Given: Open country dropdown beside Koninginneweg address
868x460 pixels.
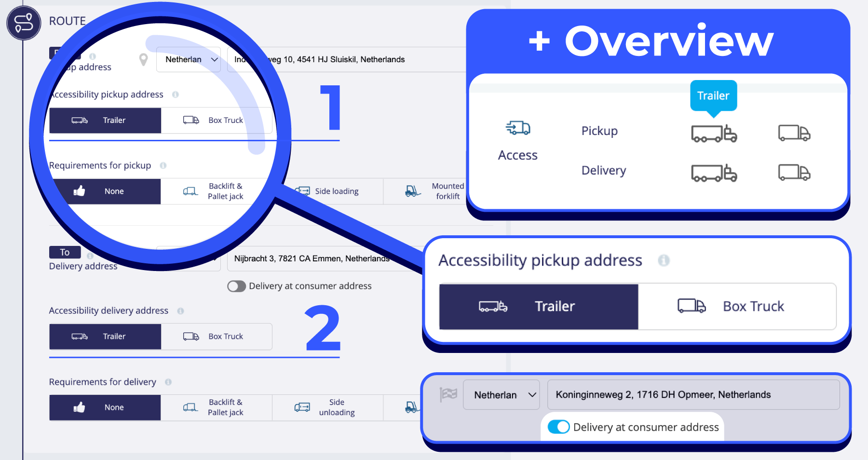Looking at the screenshot, I should click(x=502, y=395).
